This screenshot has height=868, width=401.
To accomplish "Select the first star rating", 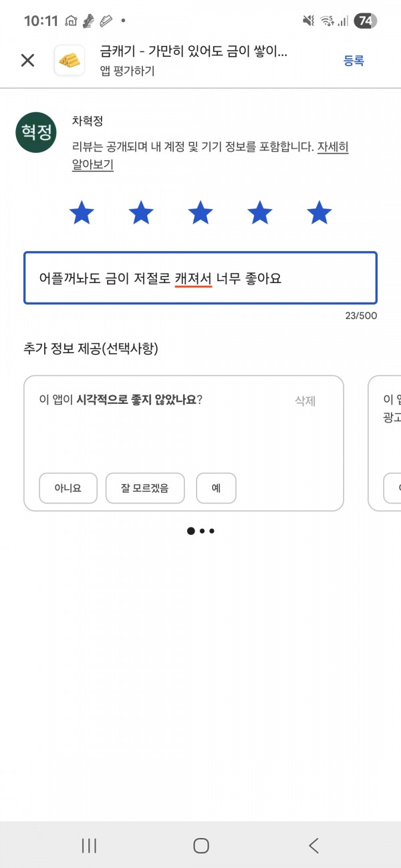I will click(x=82, y=213).
